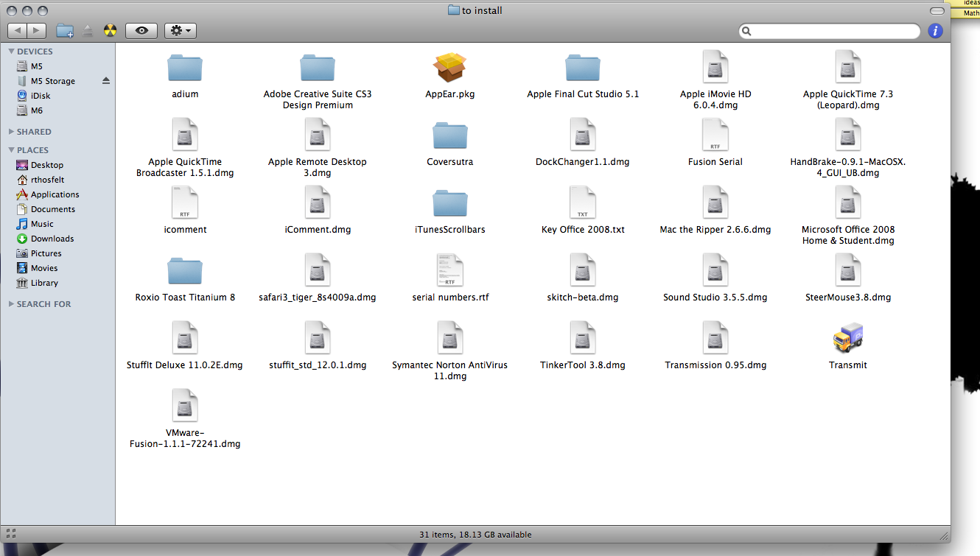Toggle toolbar with top-right pill button
This screenshot has width=980, height=556.
(x=937, y=11)
